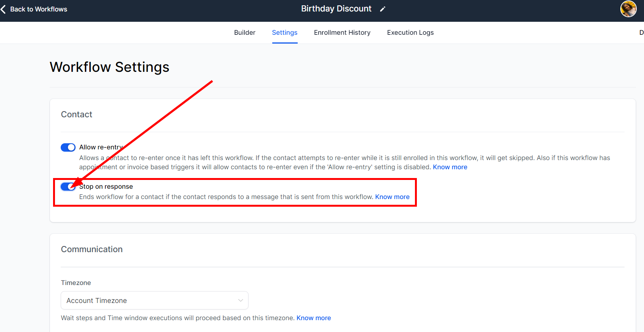Click the back arrow chevron icon

(x=3, y=9)
